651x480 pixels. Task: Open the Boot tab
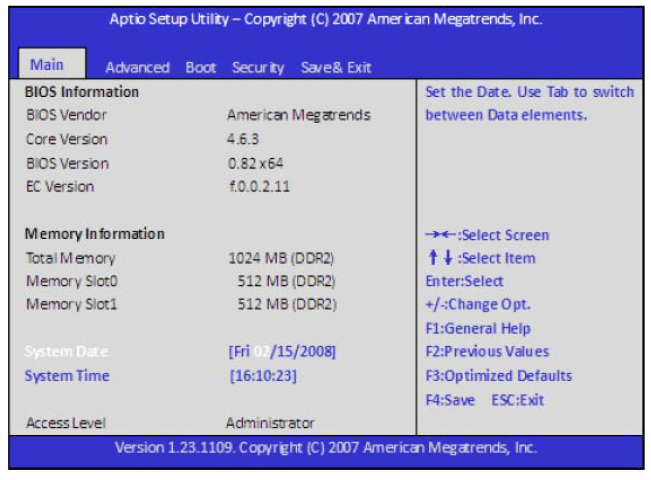pos(201,67)
